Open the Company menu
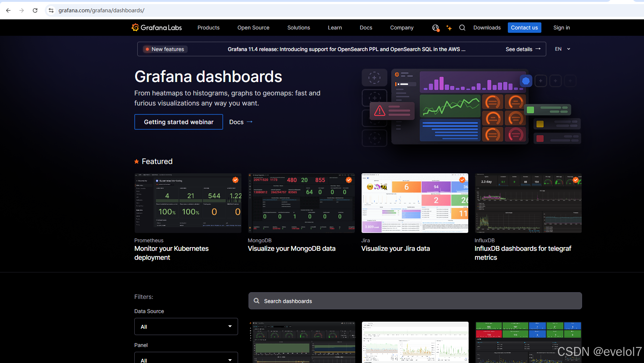The image size is (644, 363). tap(402, 28)
